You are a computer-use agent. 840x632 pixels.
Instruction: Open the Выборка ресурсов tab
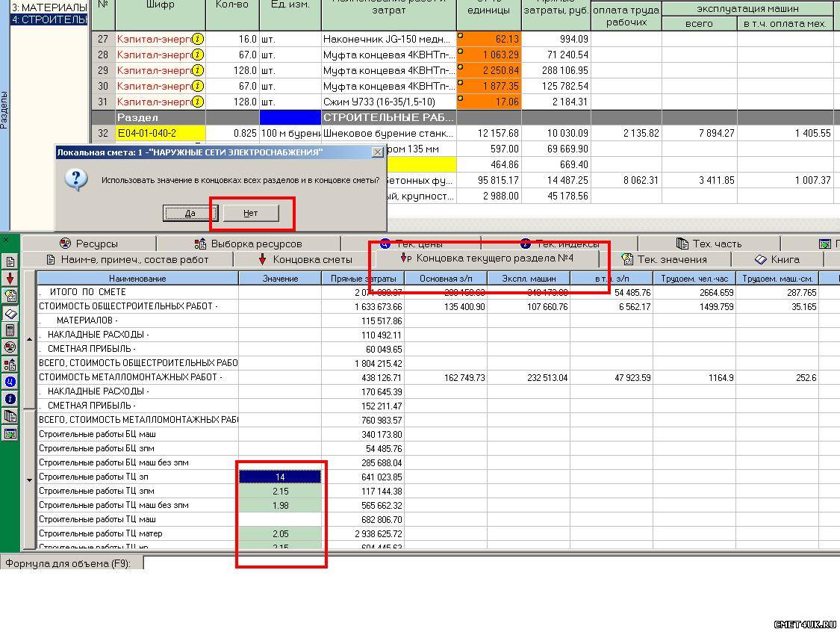click(x=249, y=244)
